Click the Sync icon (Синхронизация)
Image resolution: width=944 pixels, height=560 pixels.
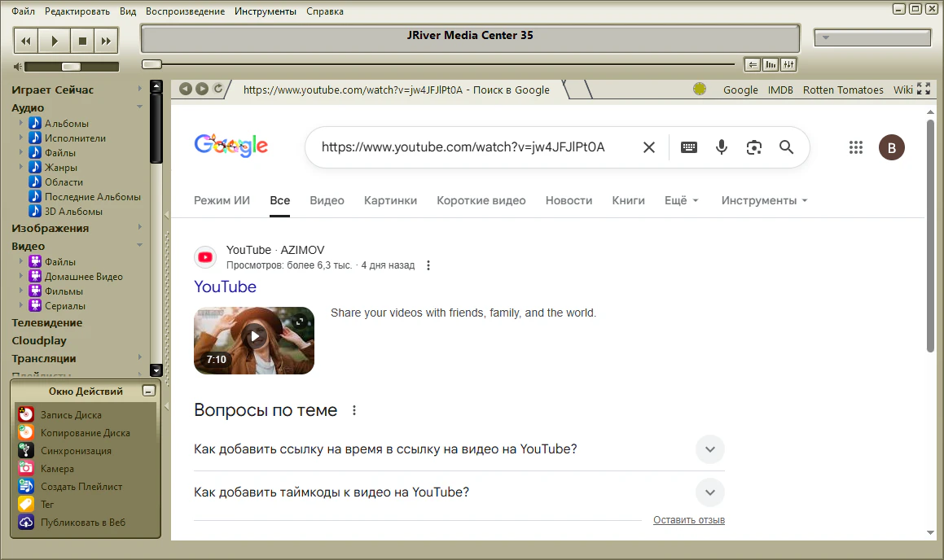coord(26,451)
